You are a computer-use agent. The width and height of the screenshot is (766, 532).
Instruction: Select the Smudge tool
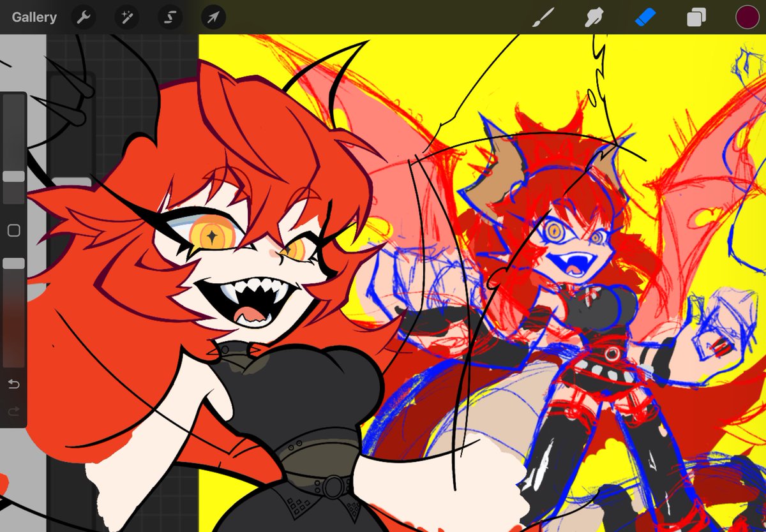(594, 17)
